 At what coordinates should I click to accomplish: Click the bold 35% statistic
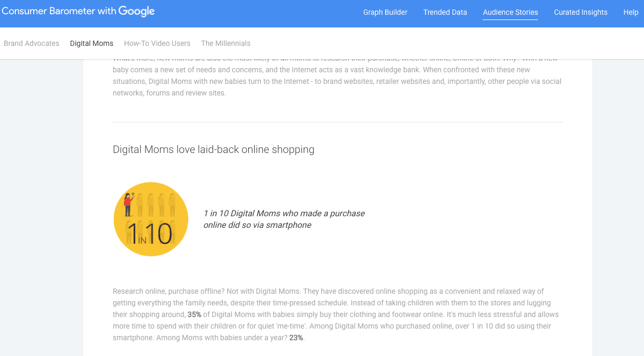click(x=194, y=314)
